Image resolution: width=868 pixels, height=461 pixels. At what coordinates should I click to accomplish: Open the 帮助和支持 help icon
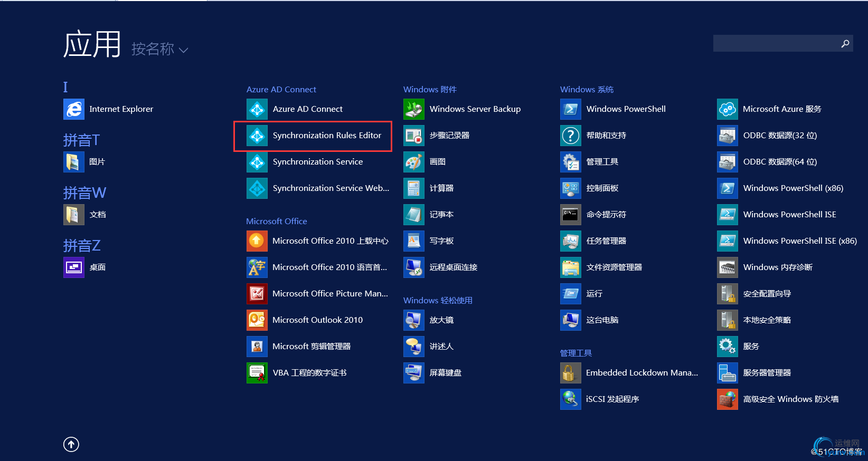point(571,136)
